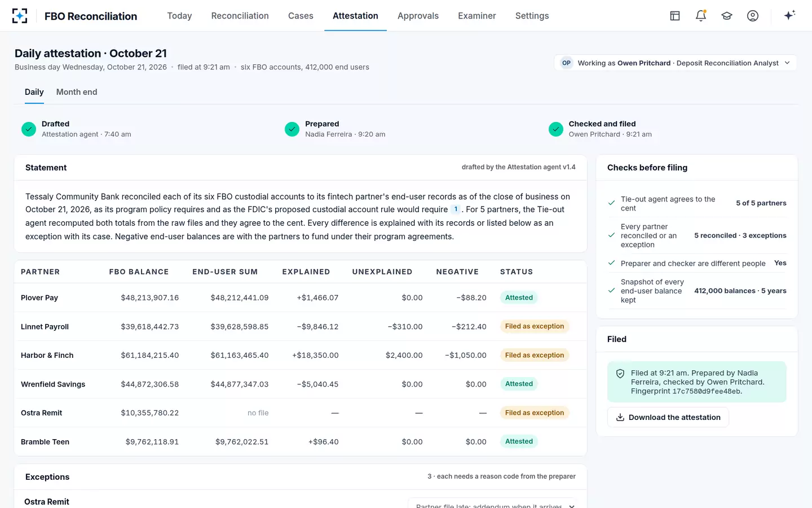
Task: Click the Prepared step check icon
Action: click(x=292, y=129)
